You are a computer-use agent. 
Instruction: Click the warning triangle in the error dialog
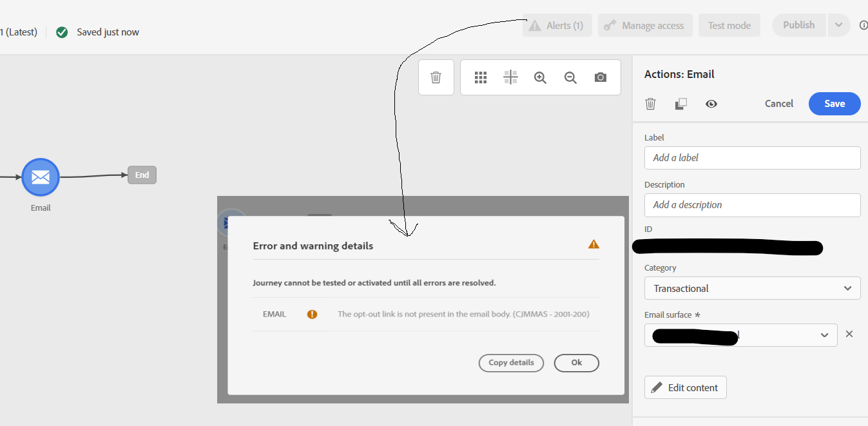(593, 244)
